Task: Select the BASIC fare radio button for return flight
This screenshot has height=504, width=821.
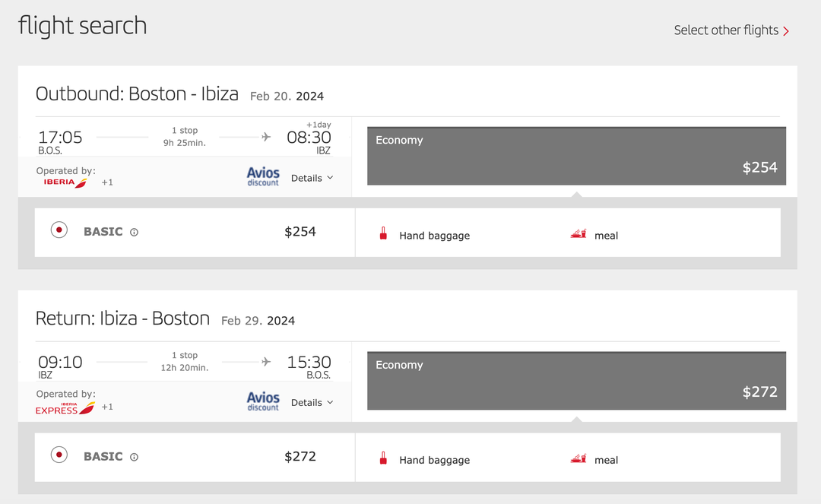Action: (59, 456)
